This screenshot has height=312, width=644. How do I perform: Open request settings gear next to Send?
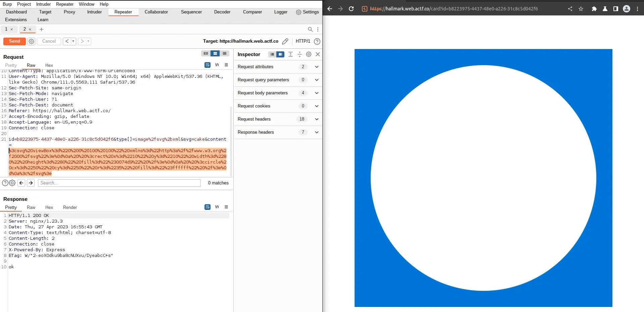click(31, 41)
